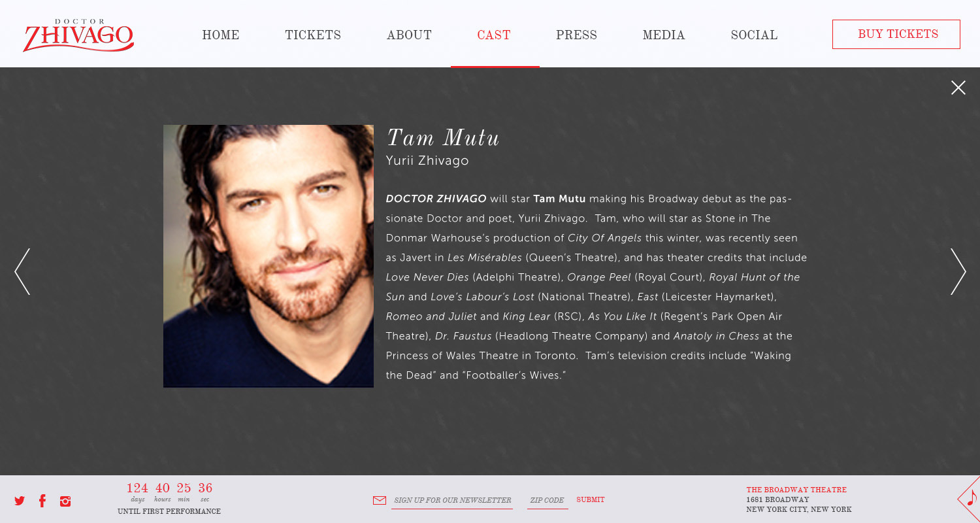The width and height of the screenshot is (980, 523).
Task: Open the Twitter icon in footer
Action: tap(20, 501)
